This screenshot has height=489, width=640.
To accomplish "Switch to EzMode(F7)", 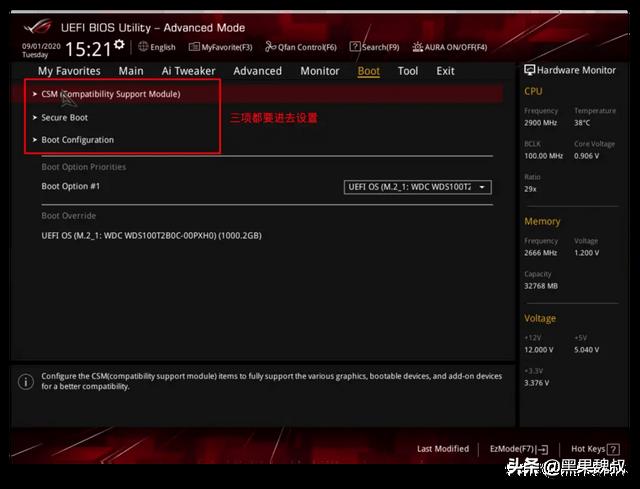I will (x=519, y=449).
